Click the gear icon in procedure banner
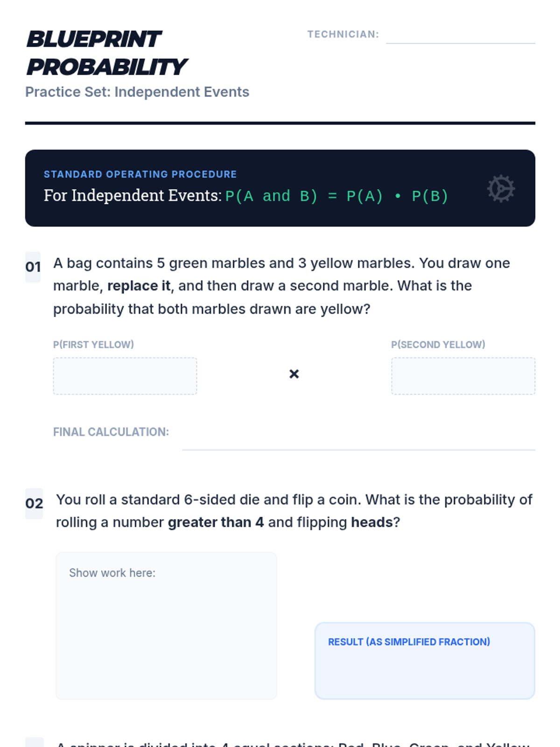The width and height of the screenshot is (560, 747). (x=501, y=189)
